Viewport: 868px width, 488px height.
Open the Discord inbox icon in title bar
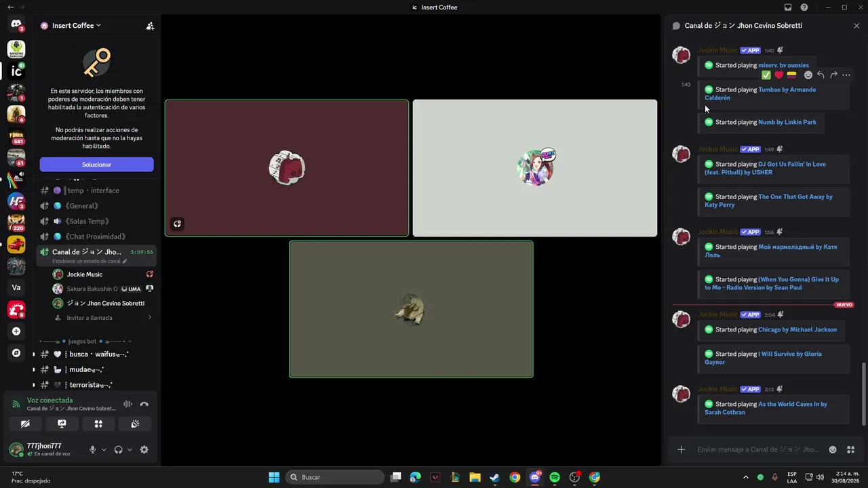click(788, 7)
